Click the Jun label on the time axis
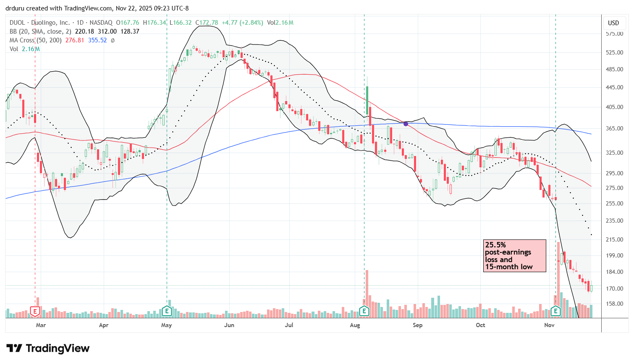Screen dimensions: 634x364 click(x=229, y=325)
